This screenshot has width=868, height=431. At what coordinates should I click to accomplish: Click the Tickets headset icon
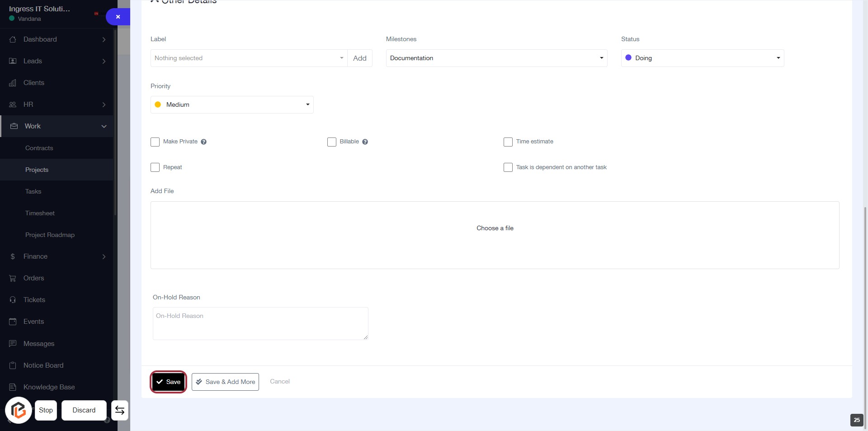13,300
